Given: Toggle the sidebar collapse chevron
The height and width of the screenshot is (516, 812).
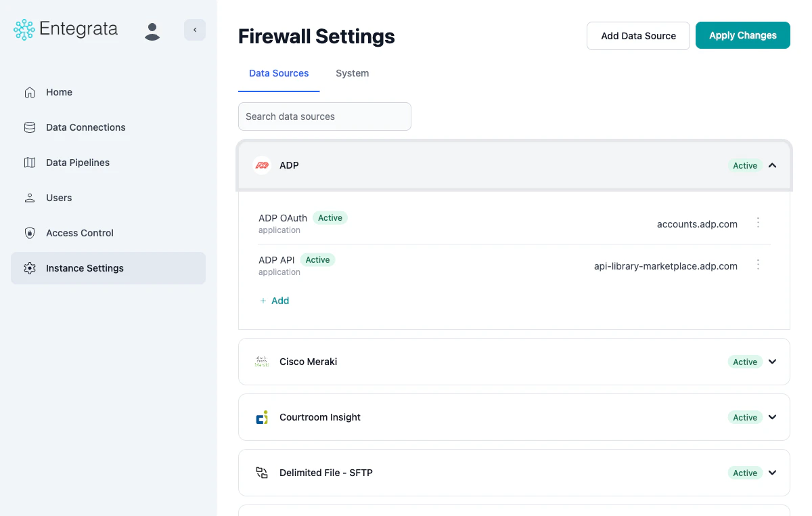Looking at the screenshot, I should coord(195,30).
